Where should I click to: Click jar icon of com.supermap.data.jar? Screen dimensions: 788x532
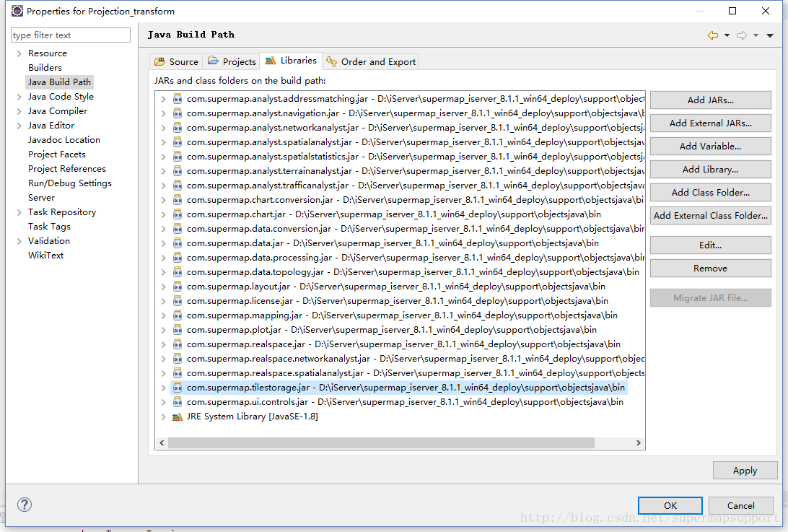(178, 243)
